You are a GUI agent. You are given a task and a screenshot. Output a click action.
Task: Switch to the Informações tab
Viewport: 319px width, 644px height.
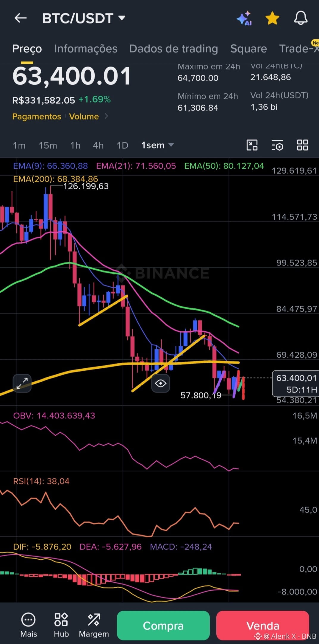click(86, 49)
